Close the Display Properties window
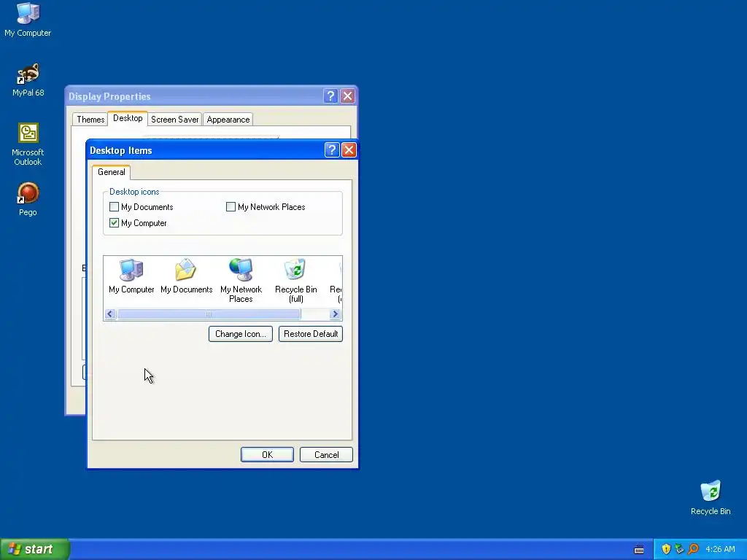Viewport: 747px width, 560px height. [348, 96]
